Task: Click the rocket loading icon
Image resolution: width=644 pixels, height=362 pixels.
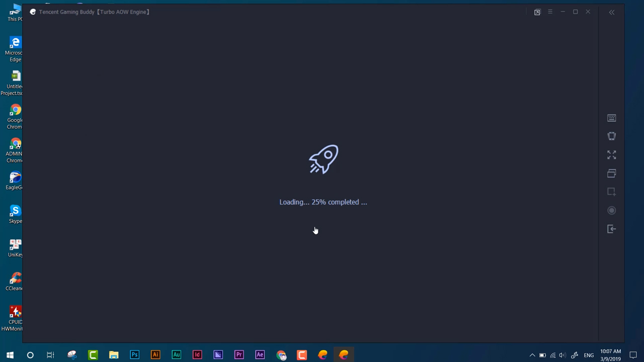Action: click(324, 159)
